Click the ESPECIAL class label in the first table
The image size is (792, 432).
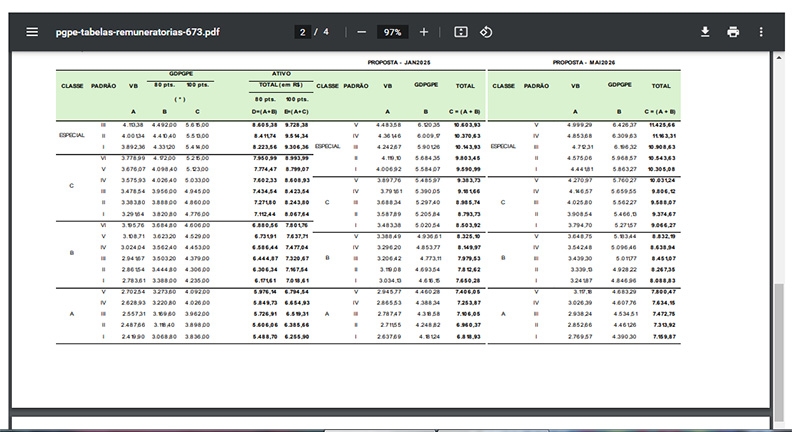(73, 134)
